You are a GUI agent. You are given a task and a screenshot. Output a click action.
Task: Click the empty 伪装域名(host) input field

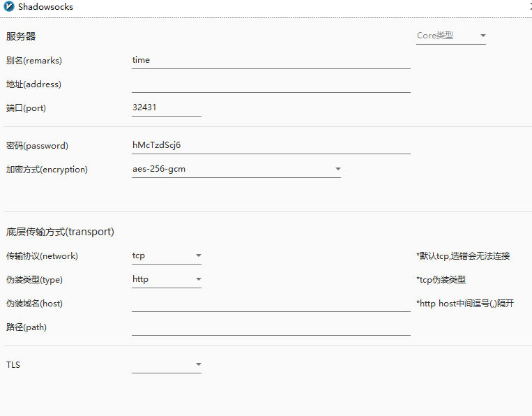click(271, 303)
